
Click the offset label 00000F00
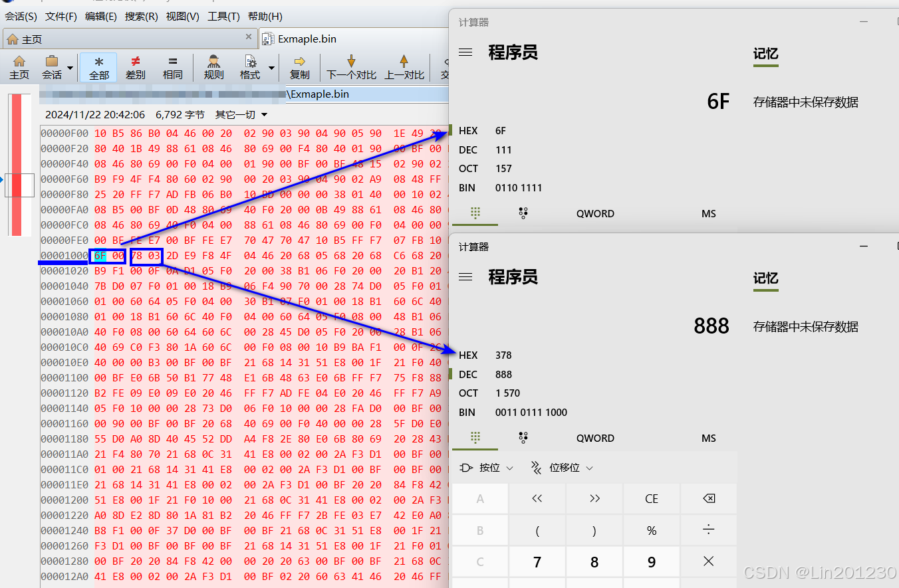point(64,133)
